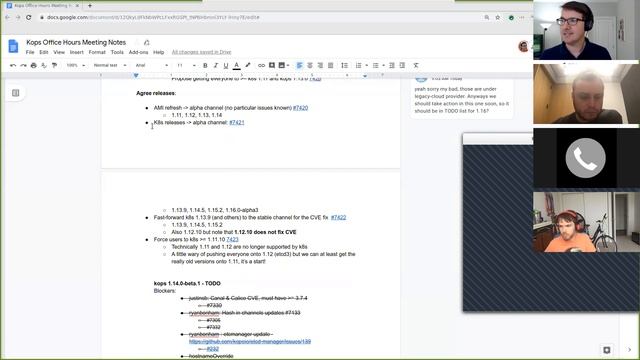Expand bulleted list style options
Screen dimensions: 640x360
(x=383, y=65)
